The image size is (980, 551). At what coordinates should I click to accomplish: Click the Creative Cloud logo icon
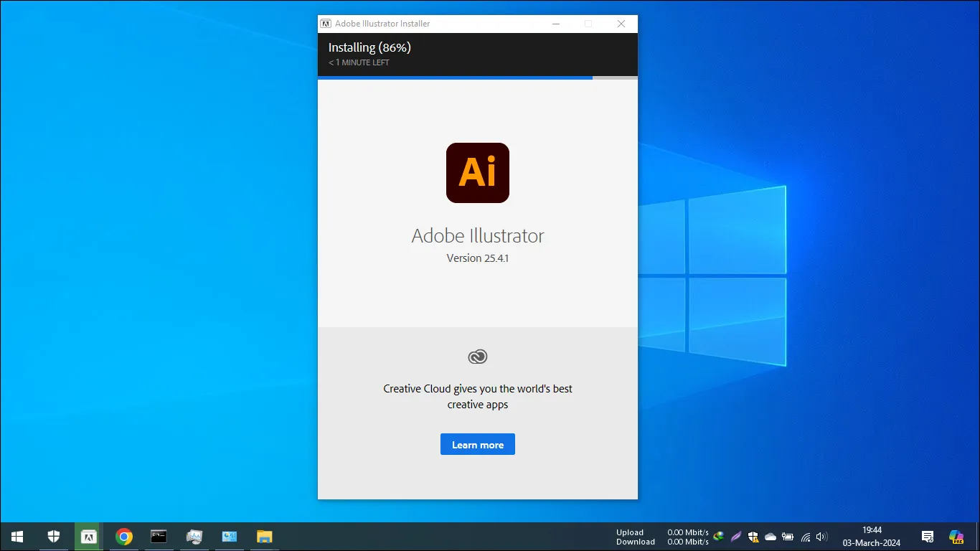[477, 357]
